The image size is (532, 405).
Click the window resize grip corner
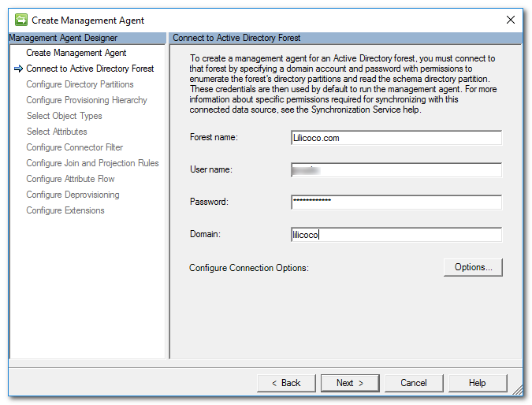tap(518, 390)
